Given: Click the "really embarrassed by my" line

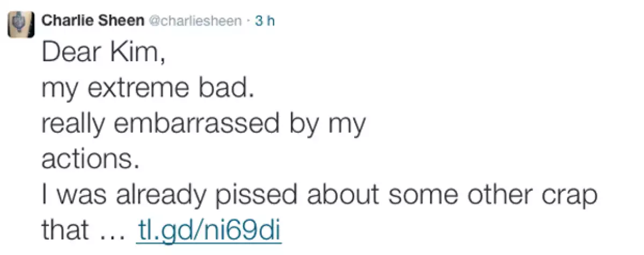Looking at the screenshot, I should pyautogui.click(x=204, y=124).
